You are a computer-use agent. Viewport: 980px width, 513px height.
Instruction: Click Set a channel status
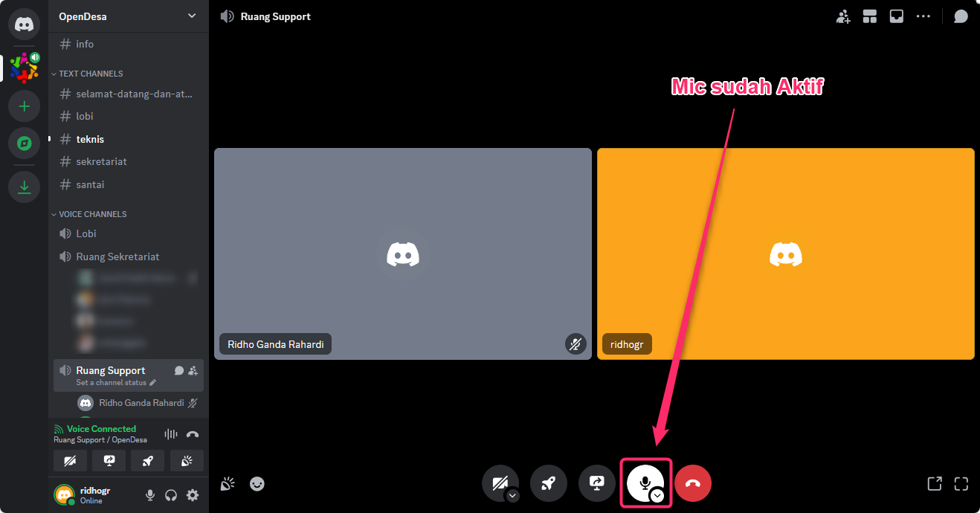click(x=116, y=383)
